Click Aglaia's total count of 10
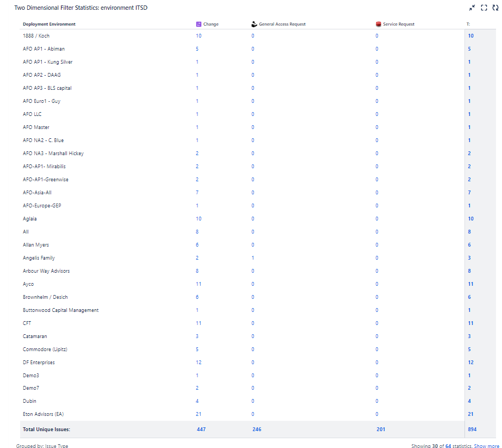502x448 pixels. click(x=470, y=218)
